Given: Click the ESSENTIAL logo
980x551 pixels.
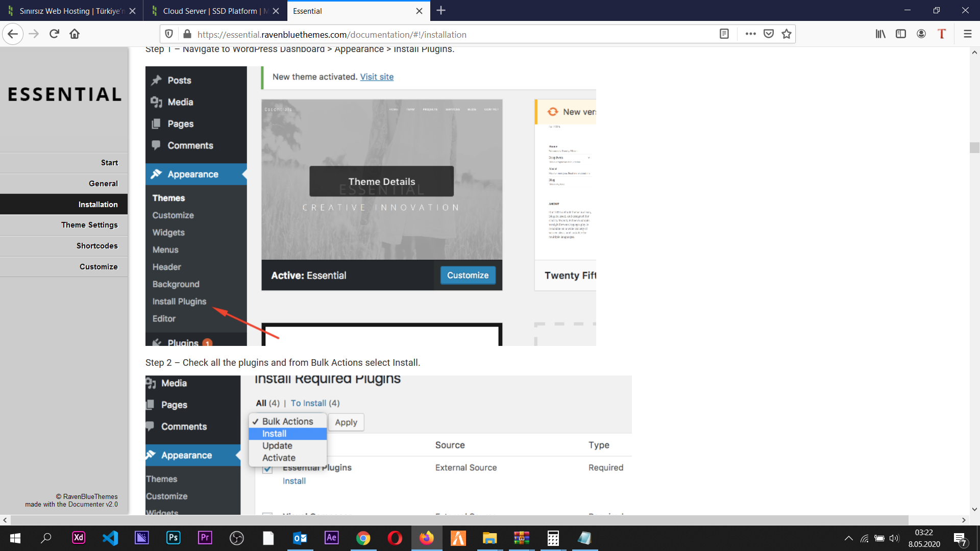Looking at the screenshot, I should 65,94.
